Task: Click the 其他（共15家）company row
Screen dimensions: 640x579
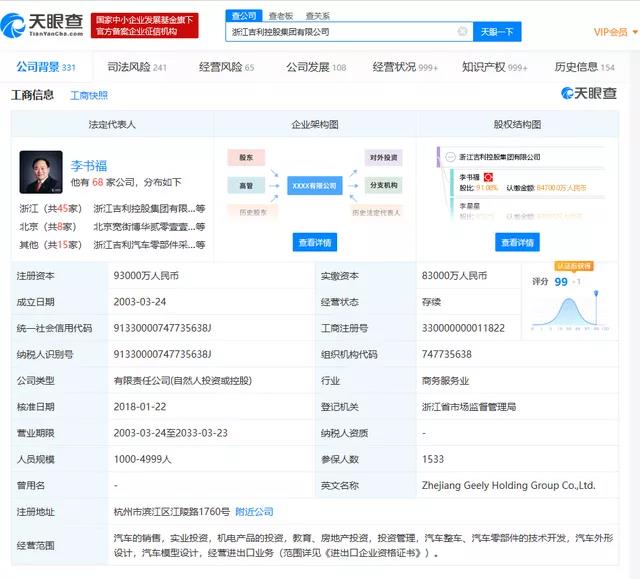Action: coord(112,244)
